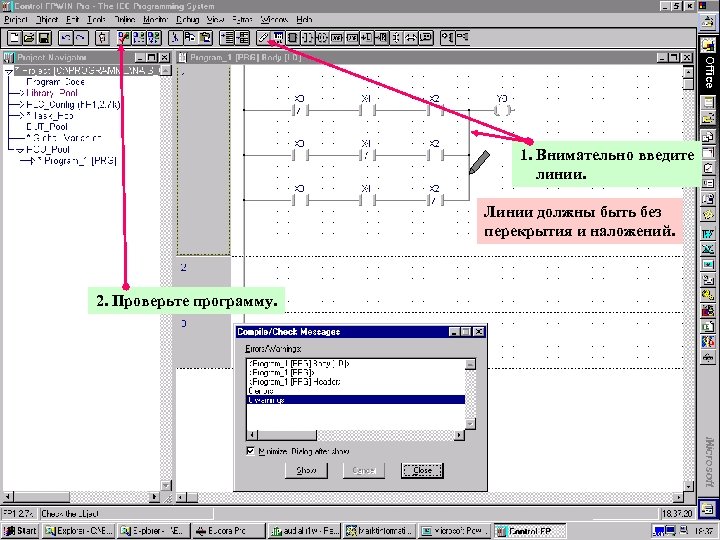Image resolution: width=720 pixels, height=540 pixels.
Task: Expand the PLC_Config tree arrow
Action: pos(21,105)
